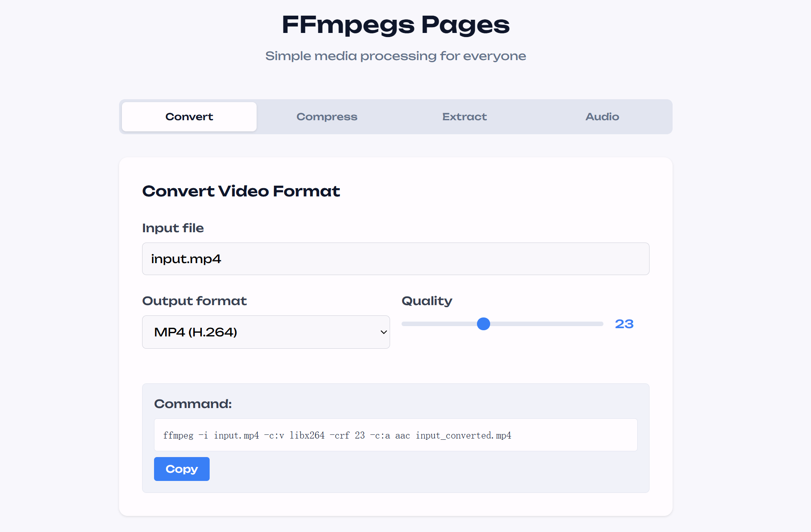Copy the generated ffmpeg command
The width and height of the screenshot is (811, 532).
click(182, 469)
